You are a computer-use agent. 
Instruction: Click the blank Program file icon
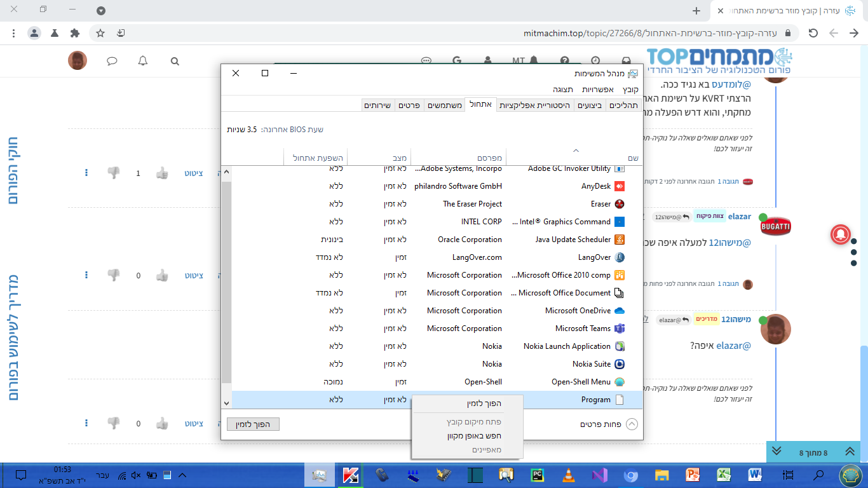pos(620,400)
